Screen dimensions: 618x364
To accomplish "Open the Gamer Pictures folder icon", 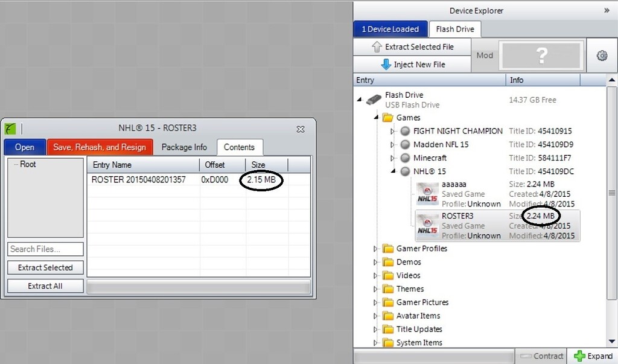I will tap(387, 302).
